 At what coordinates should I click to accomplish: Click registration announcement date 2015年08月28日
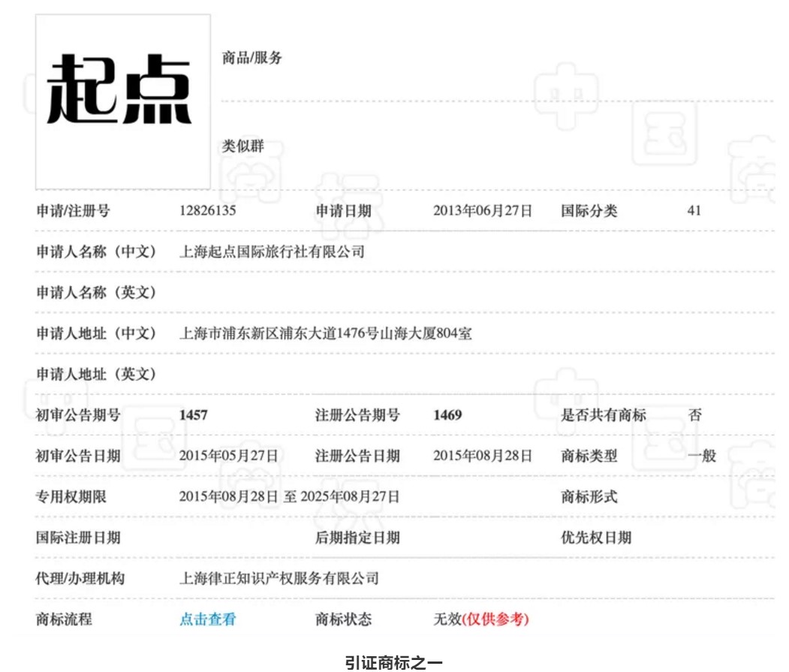tap(483, 456)
